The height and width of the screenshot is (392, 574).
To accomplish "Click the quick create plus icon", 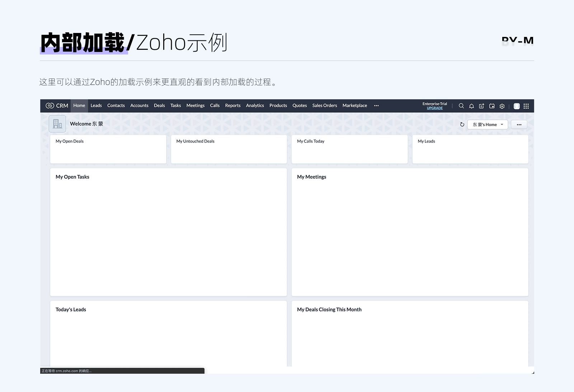I will tap(481, 106).
